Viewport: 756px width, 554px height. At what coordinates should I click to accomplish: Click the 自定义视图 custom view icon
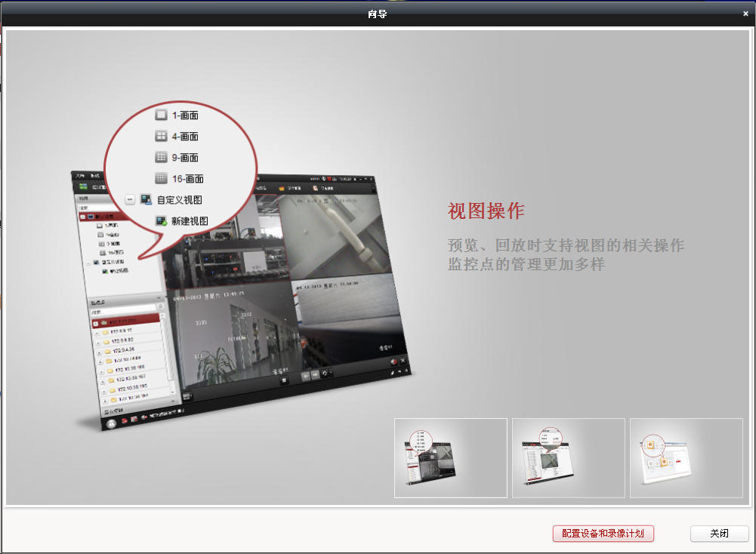click(146, 199)
